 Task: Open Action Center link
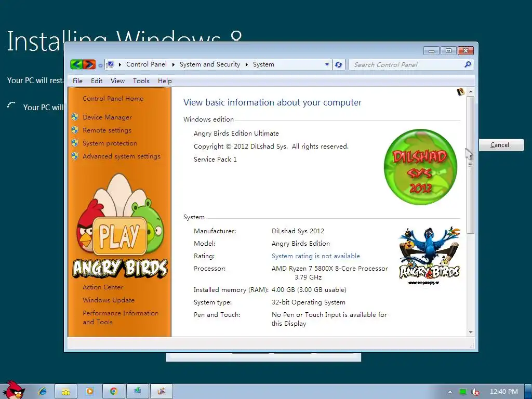(103, 287)
